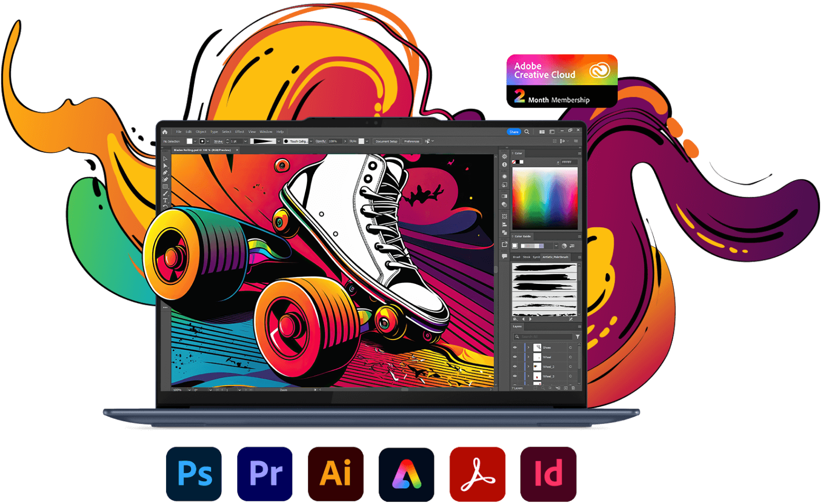The image size is (823, 504).
Task: Open the Brush Libraries menu icon
Action: point(515,319)
